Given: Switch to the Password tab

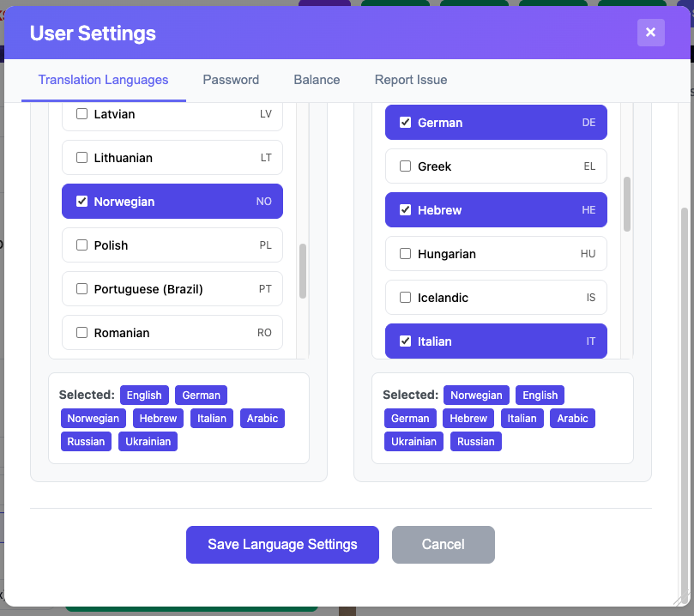Looking at the screenshot, I should pos(231,80).
